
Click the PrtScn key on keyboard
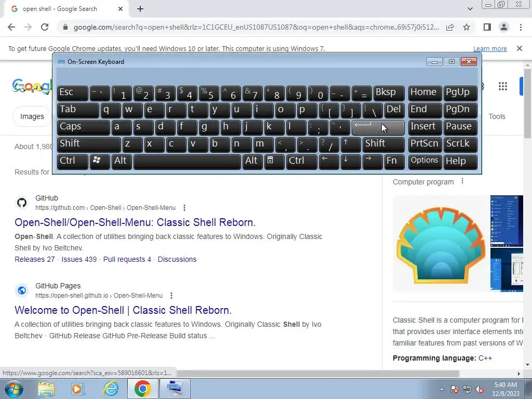425,144
